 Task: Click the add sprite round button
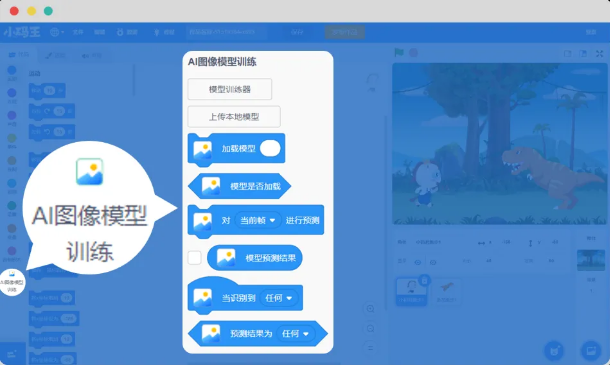(554, 351)
